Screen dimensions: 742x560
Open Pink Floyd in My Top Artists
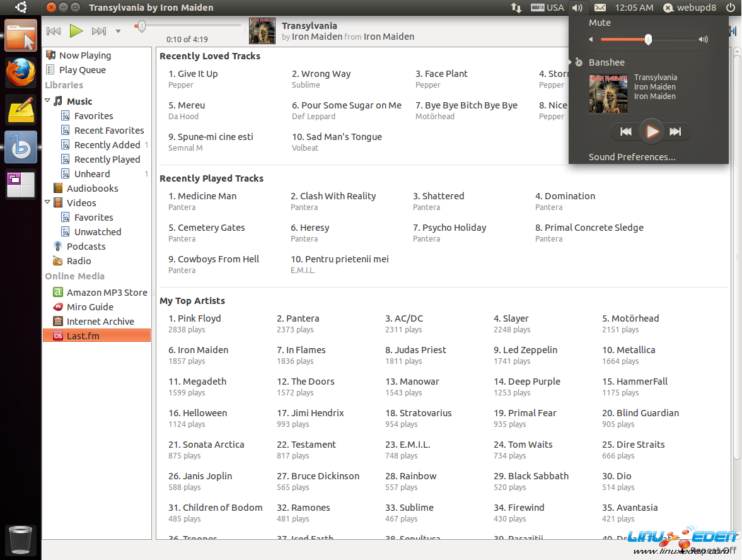pyautogui.click(x=199, y=318)
